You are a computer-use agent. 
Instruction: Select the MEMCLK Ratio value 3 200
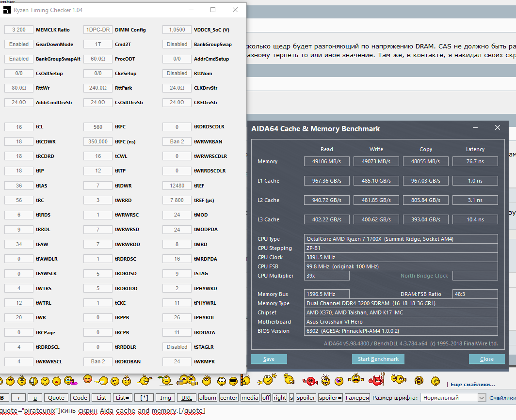point(19,30)
